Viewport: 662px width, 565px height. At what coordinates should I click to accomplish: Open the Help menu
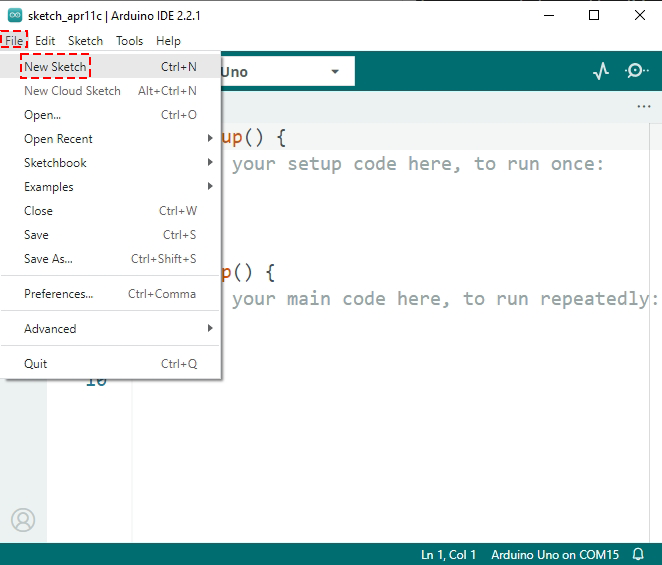pos(168,41)
